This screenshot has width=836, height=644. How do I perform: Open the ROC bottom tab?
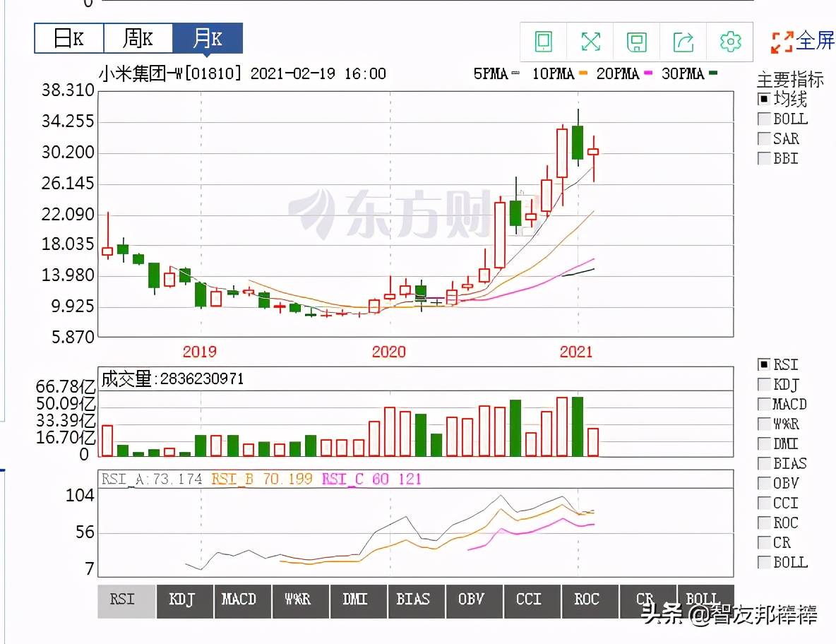pyautogui.click(x=591, y=601)
